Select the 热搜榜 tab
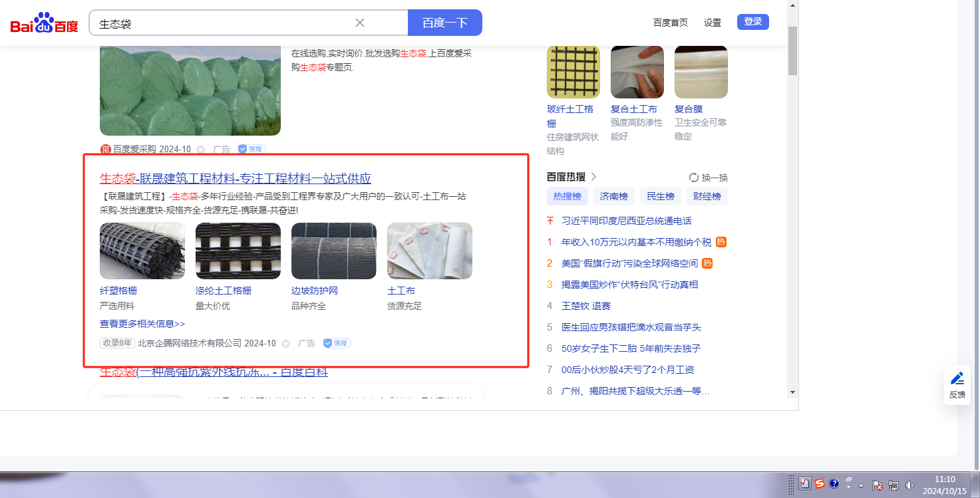This screenshot has width=980, height=498. (x=568, y=196)
